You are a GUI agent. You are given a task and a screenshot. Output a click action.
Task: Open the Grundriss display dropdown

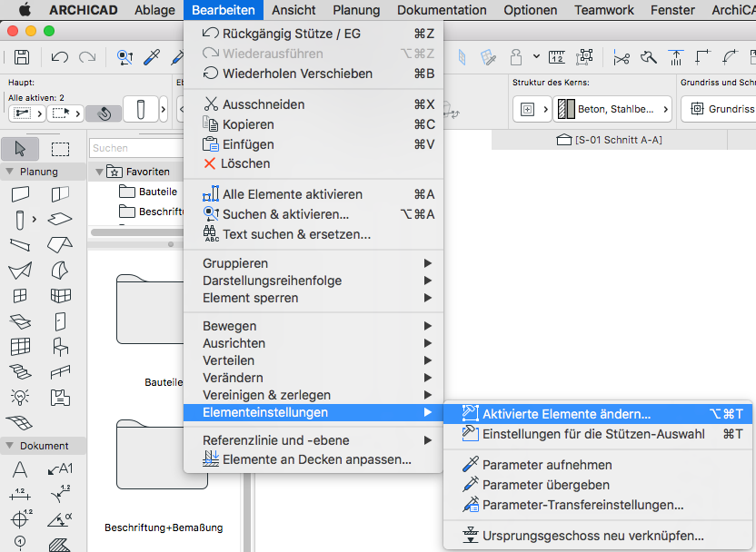click(x=721, y=109)
